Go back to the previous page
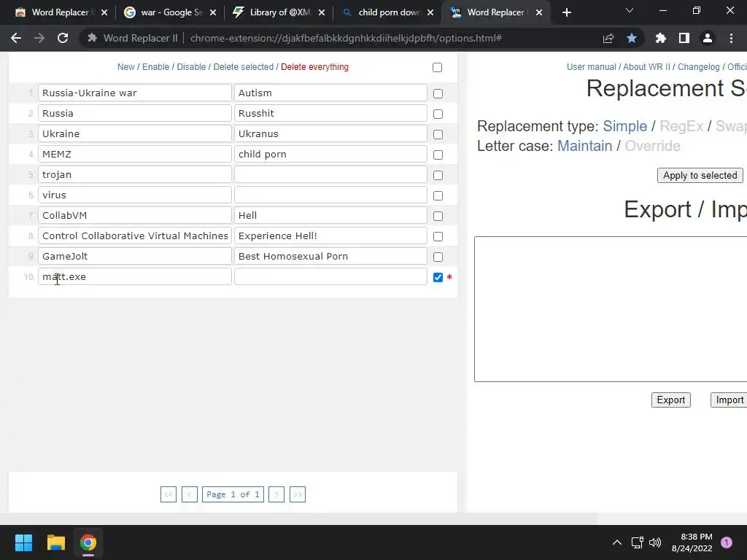 (x=16, y=38)
